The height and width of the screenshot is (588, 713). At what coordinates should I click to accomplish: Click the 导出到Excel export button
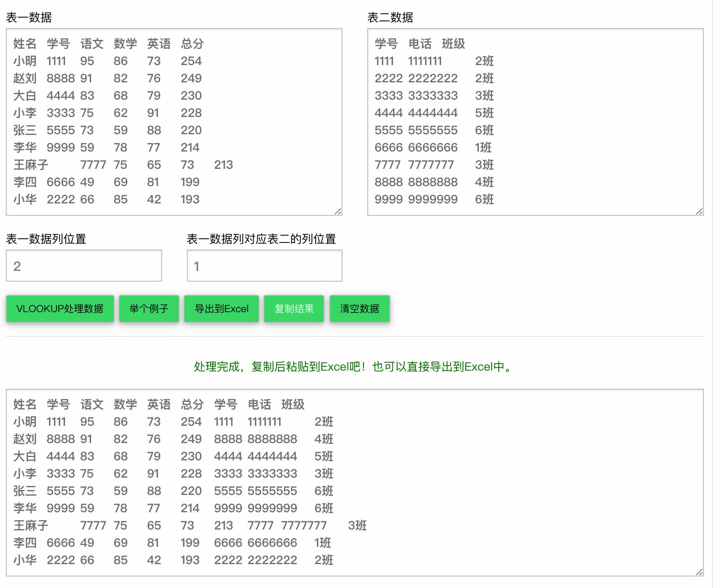pos(221,308)
